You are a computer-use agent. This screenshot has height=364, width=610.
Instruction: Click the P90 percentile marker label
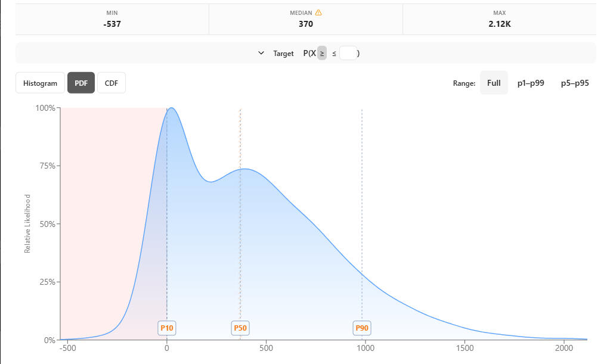point(362,328)
